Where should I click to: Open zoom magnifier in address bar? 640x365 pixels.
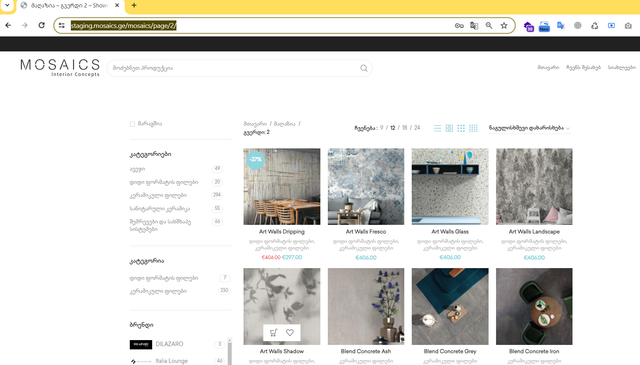(489, 25)
